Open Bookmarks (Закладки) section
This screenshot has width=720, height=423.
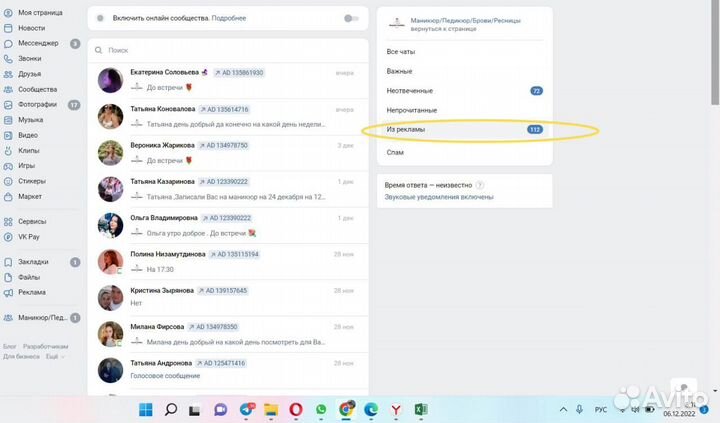[x=33, y=262]
